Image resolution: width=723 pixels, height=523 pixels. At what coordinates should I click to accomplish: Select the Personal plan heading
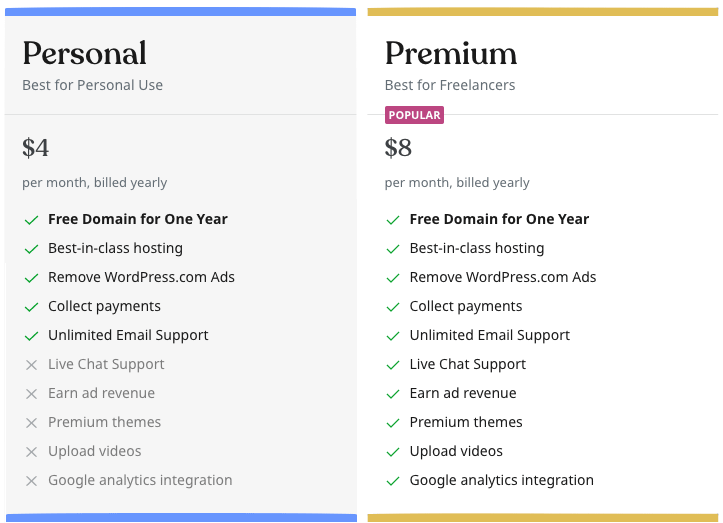pyautogui.click(x=84, y=53)
